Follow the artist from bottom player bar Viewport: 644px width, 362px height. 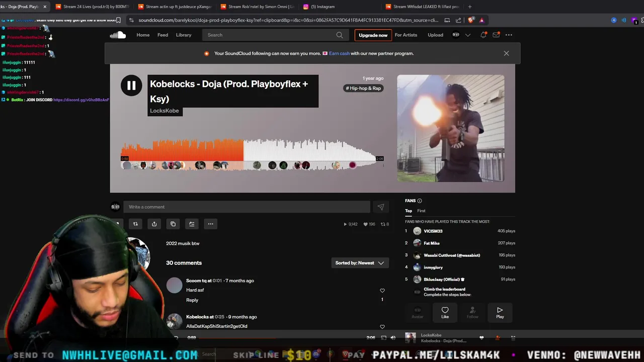click(x=498, y=338)
